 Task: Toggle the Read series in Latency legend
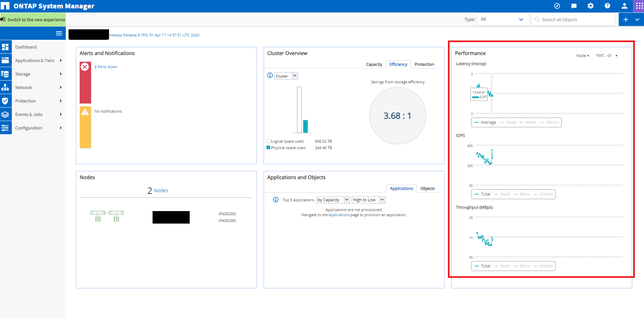(511, 122)
